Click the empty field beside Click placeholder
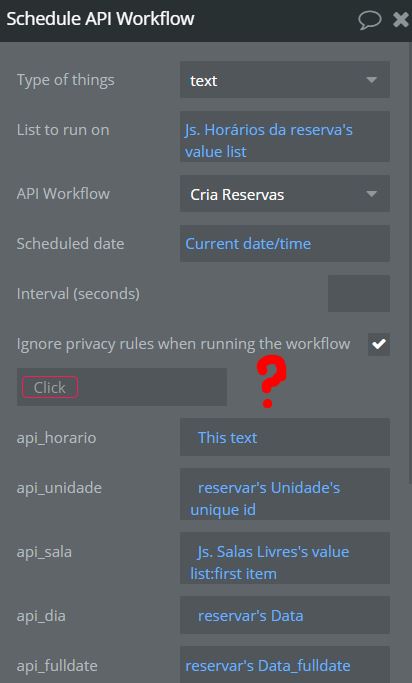The image size is (412, 683). (x=152, y=387)
